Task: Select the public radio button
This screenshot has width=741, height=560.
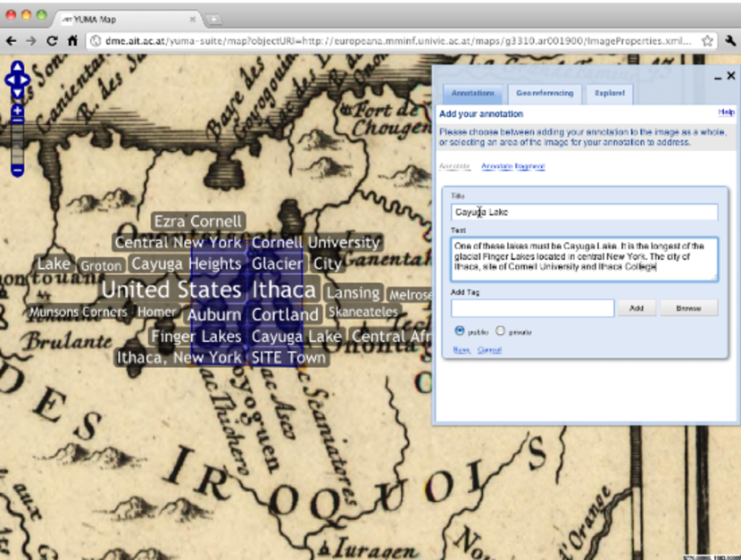Action: (x=459, y=330)
